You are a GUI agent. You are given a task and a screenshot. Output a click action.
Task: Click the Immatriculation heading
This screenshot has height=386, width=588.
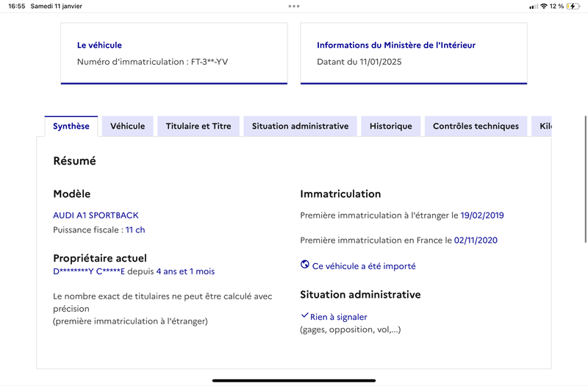[x=340, y=194]
